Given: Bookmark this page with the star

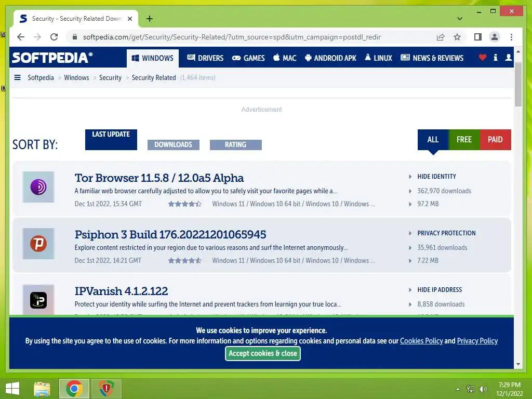Looking at the screenshot, I should [457, 37].
